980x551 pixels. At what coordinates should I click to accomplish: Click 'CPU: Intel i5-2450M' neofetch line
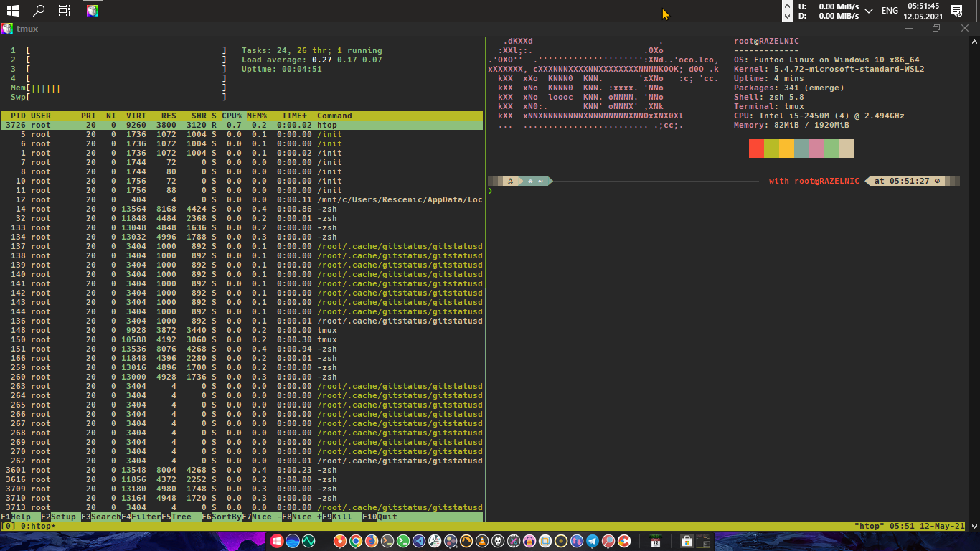[819, 116]
